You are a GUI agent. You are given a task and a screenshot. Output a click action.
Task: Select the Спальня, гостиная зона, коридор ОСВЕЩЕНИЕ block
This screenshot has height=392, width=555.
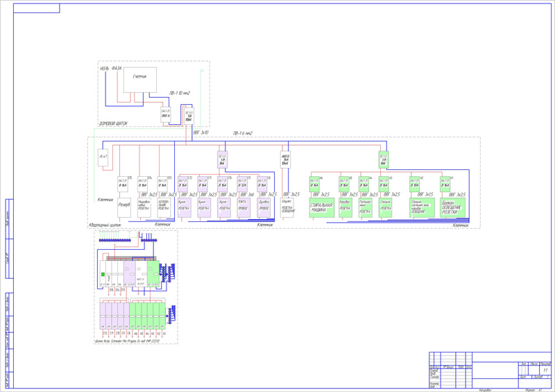coord(422,207)
